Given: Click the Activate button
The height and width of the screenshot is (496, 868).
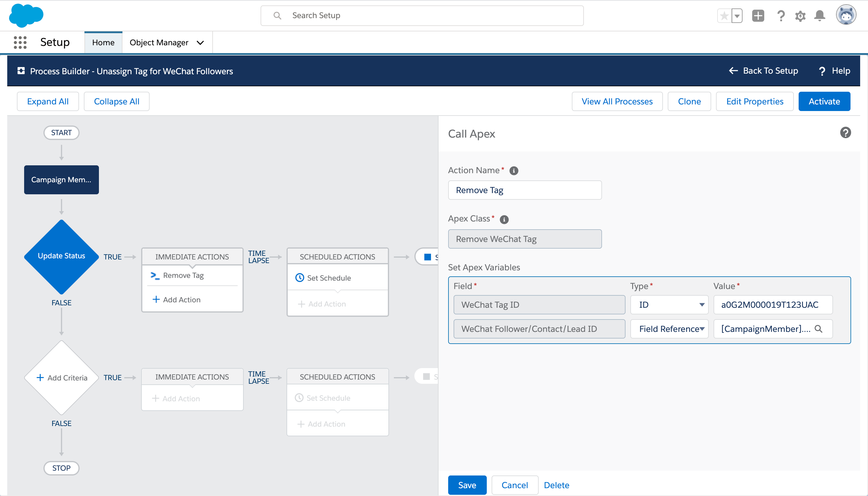Looking at the screenshot, I should pos(824,101).
